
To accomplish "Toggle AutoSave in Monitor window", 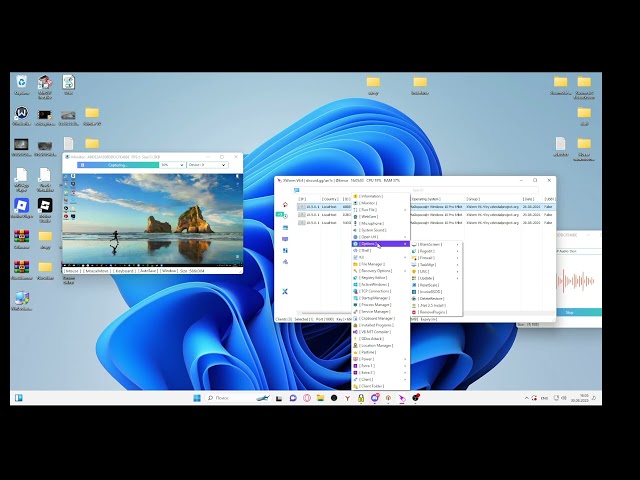I will tap(148, 271).
